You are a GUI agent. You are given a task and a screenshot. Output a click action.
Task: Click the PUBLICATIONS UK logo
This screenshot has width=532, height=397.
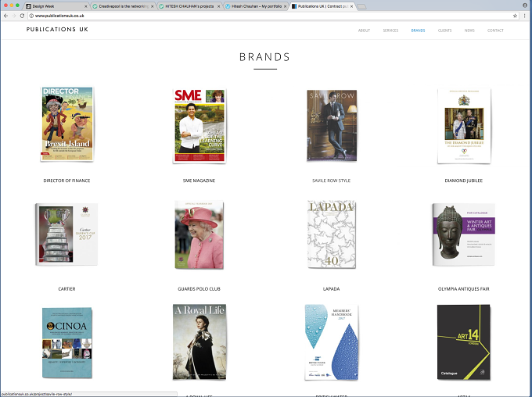tap(57, 30)
